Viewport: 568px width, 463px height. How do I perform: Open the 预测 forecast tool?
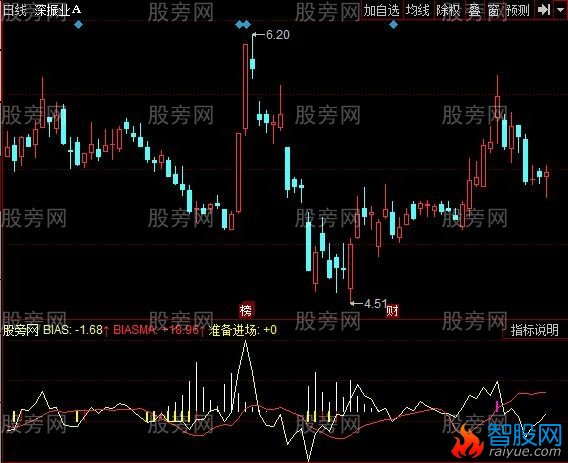[x=517, y=10]
